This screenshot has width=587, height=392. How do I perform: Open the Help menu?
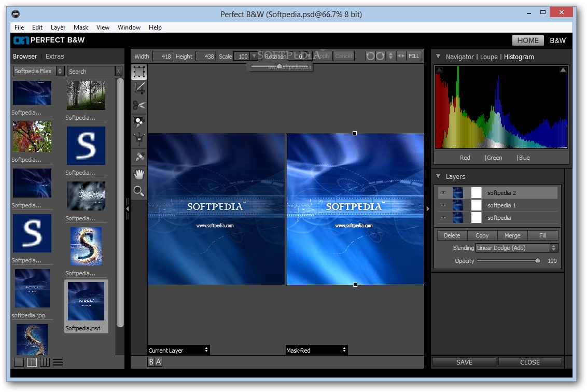(155, 27)
